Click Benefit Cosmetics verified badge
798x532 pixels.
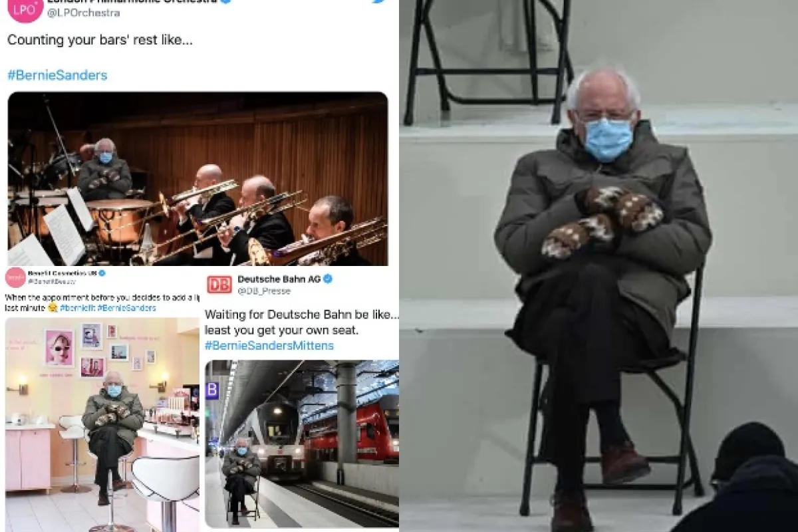102,273
